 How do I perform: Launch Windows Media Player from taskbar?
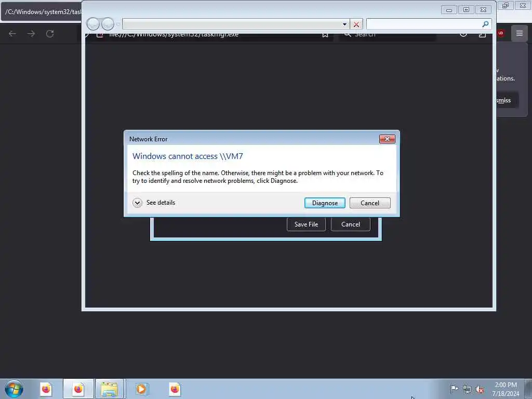[141, 389]
